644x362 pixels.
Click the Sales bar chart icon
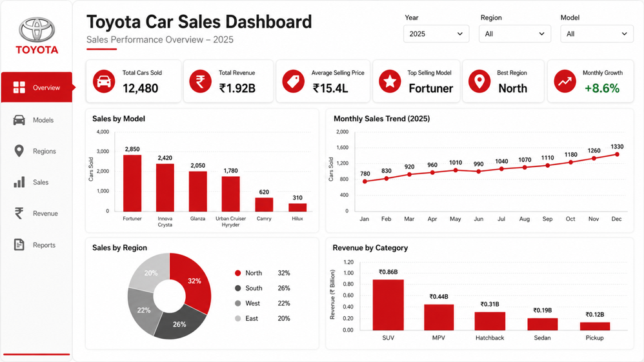click(x=19, y=182)
